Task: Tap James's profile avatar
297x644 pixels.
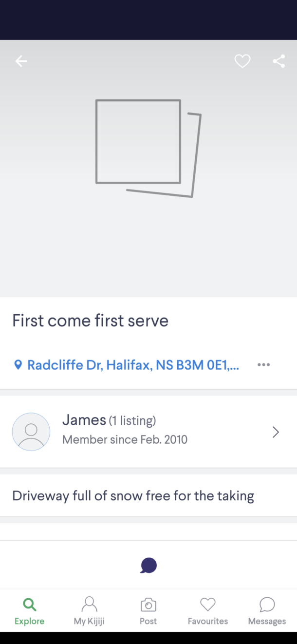Action: coord(31,432)
